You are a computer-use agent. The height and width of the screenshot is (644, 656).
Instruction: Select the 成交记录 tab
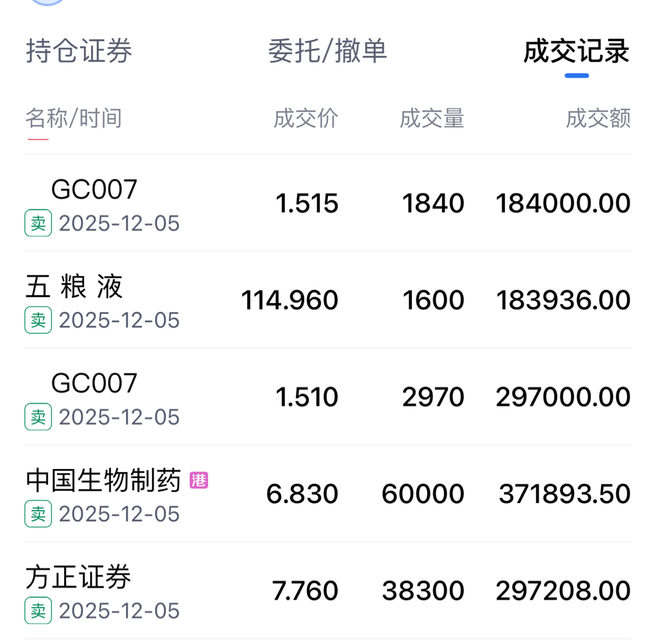(x=577, y=51)
